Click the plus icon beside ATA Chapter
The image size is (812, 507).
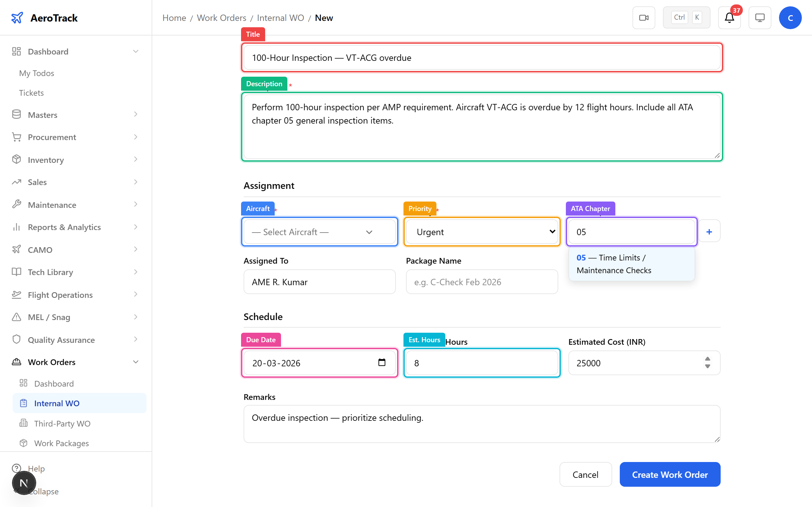click(x=709, y=232)
